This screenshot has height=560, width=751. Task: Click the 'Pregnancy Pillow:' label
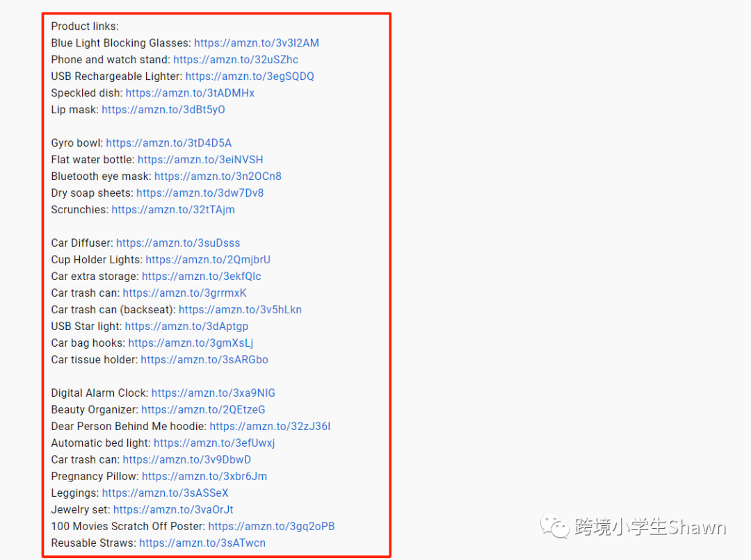pos(95,477)
